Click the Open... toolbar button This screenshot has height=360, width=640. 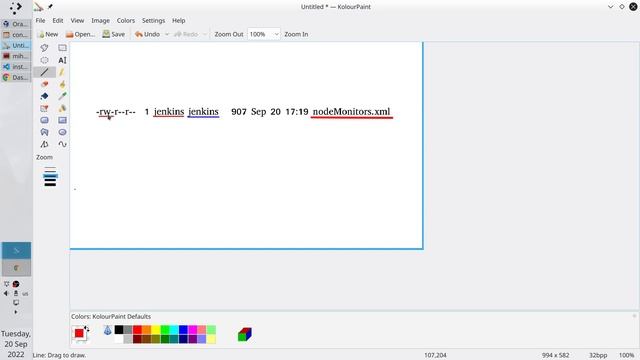coord(80,34)
